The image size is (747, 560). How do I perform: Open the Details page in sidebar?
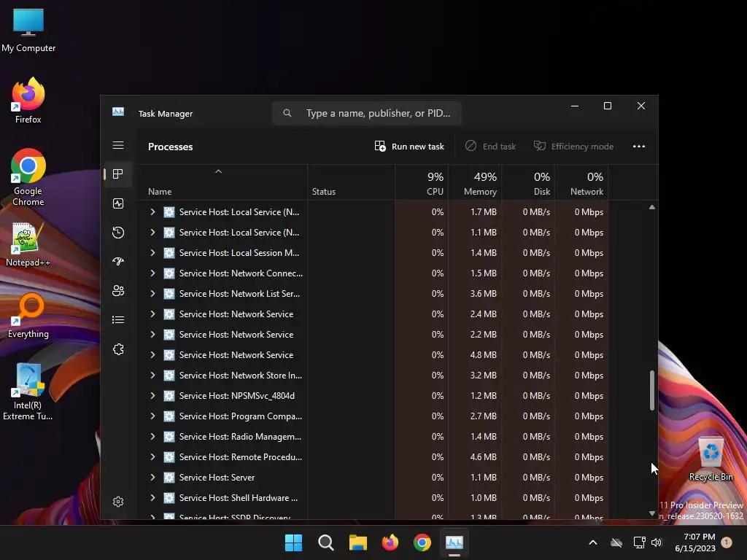tap(118, 320)
